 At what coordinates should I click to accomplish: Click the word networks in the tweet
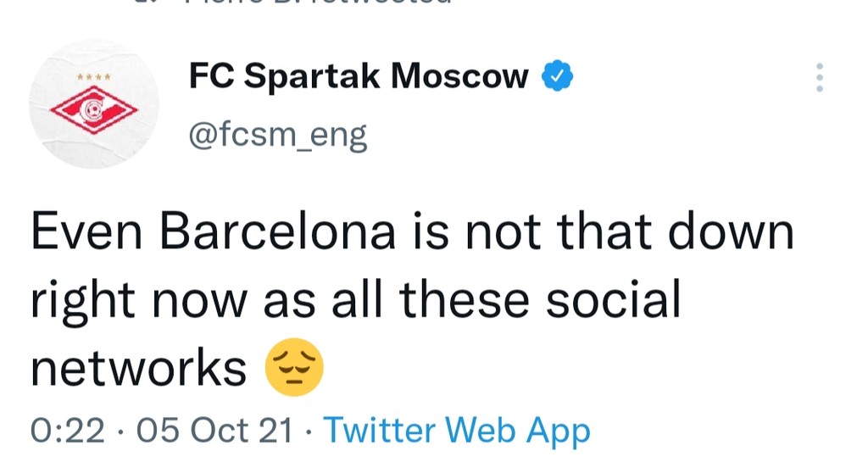pyautogui.click(x=138, y=369)
